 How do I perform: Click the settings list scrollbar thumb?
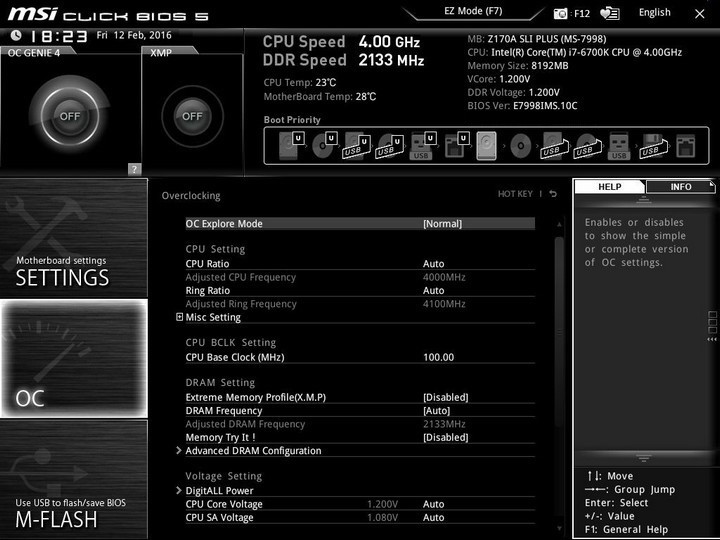click(x=559, y=333)
